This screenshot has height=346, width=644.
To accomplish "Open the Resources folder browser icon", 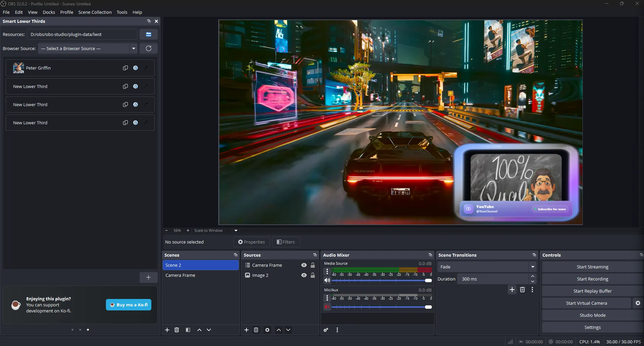I will click(x=148, y=34).
